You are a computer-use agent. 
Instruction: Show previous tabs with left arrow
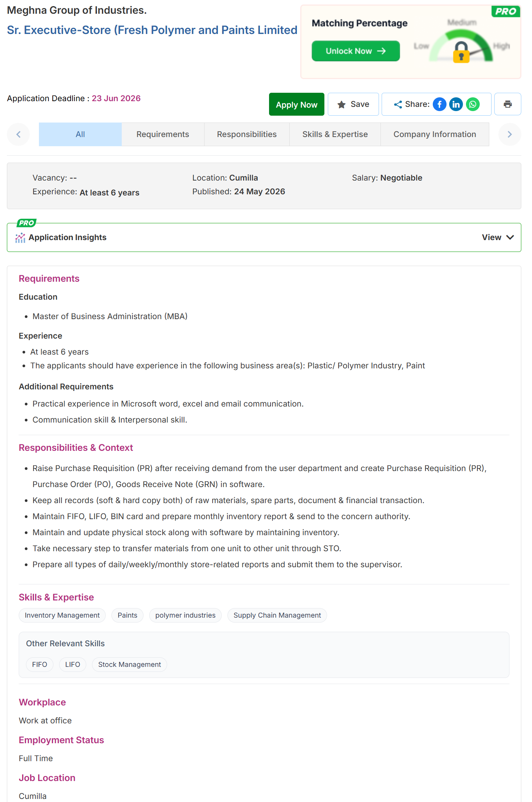point(18,134)
